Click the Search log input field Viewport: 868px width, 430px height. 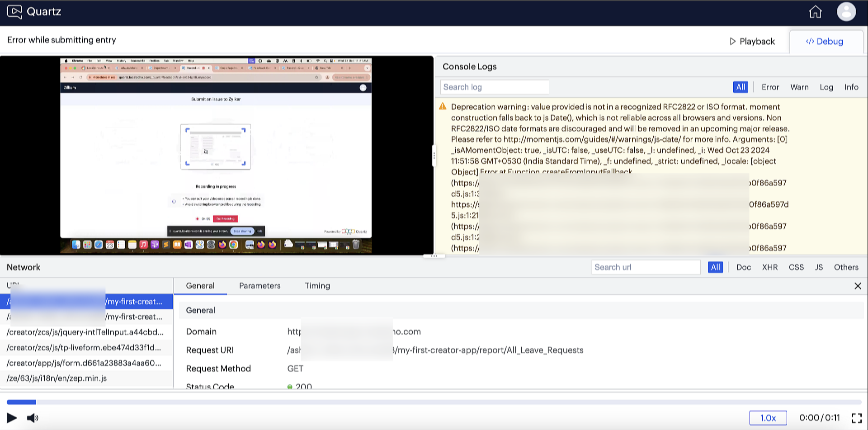(x=495, y=87)
